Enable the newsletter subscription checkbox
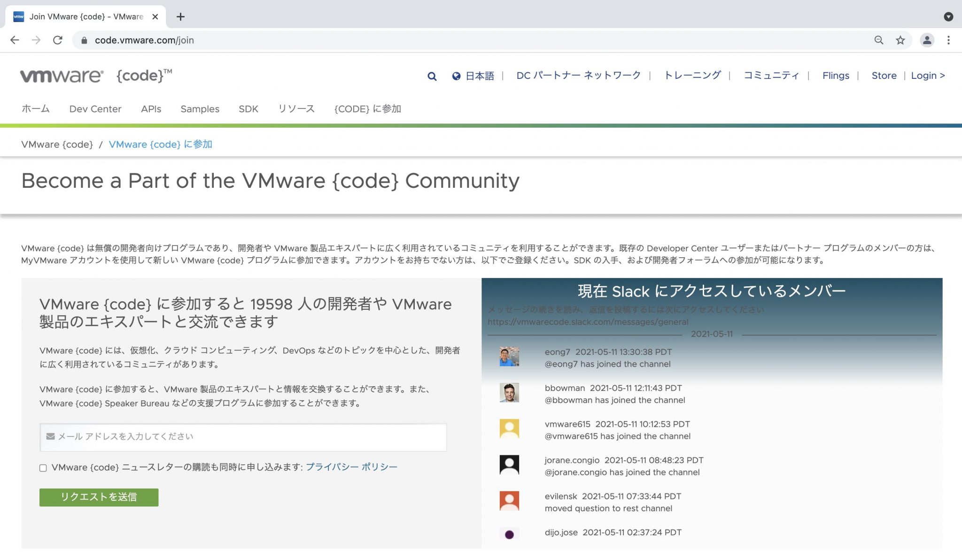The width and height of the screenshot is (962, 560). (x=43, y=468)
